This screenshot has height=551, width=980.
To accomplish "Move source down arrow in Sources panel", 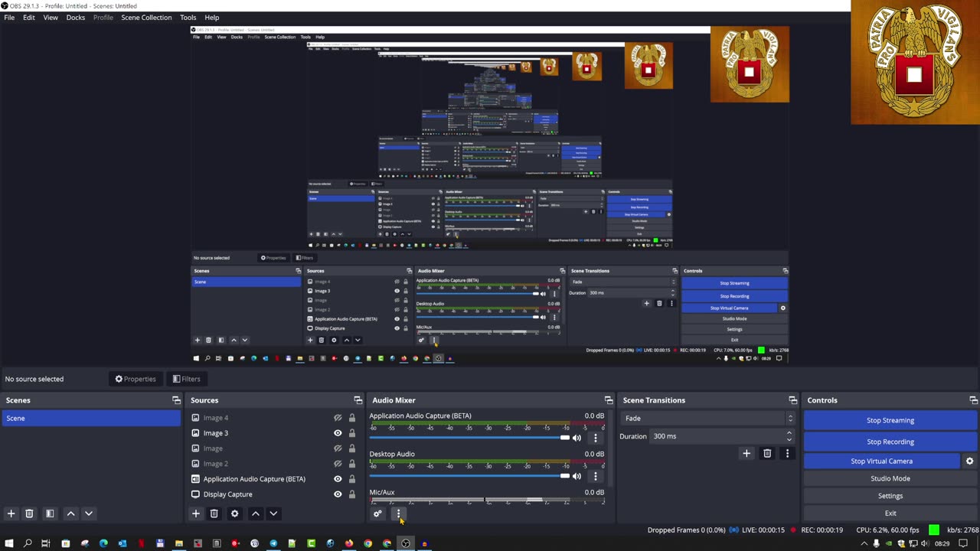I will [x=273, y=514].
